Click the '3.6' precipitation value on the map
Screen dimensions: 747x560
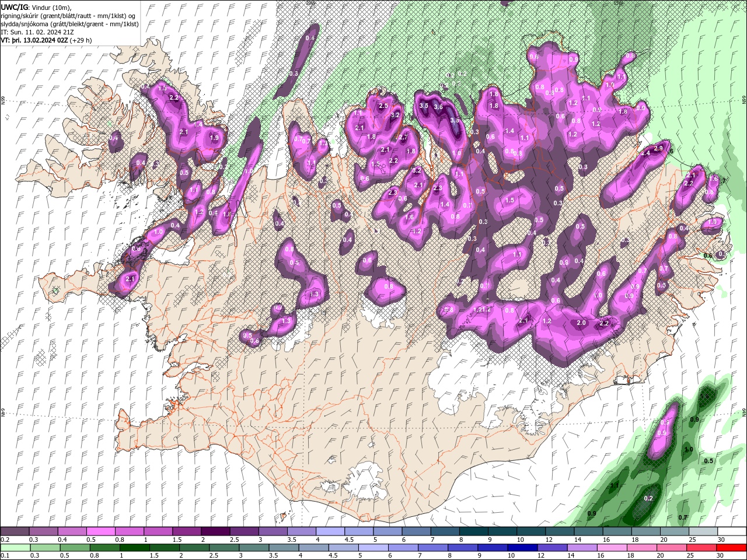point(438,107)
